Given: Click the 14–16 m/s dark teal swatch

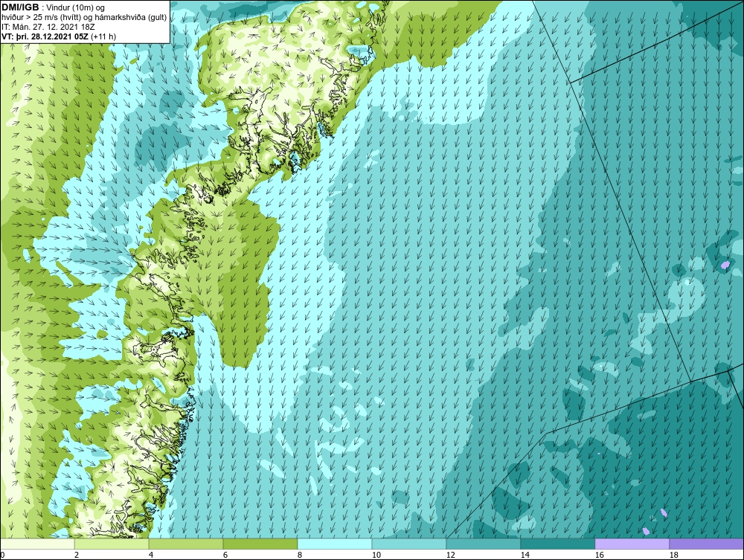Looking at the screenshot, I should point(557,544).
